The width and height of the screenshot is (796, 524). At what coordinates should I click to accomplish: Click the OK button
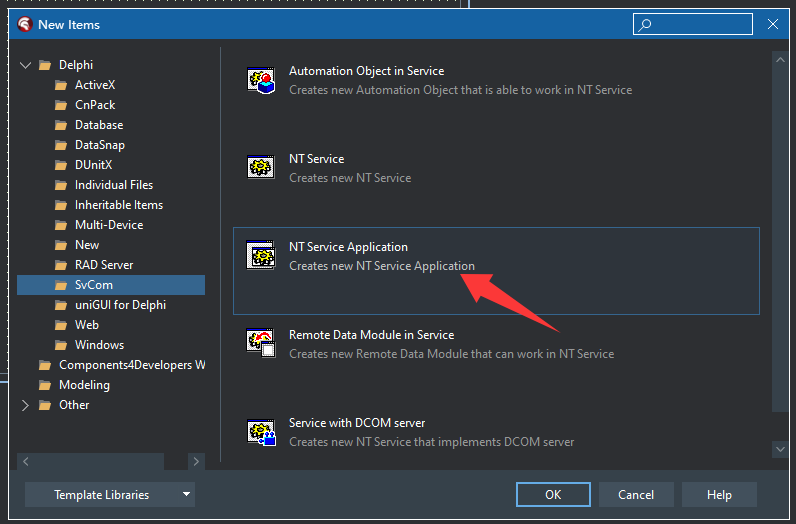[553, 495]
